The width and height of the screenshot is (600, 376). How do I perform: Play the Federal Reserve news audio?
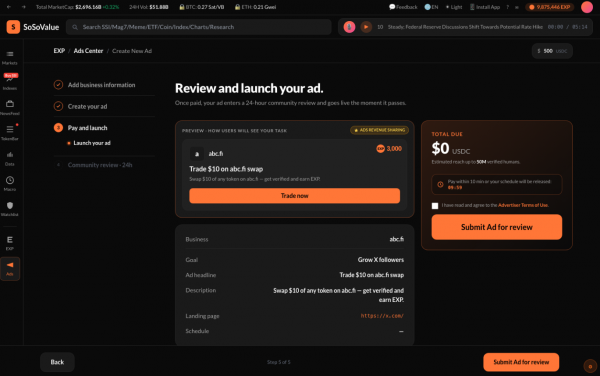pos(366,27)
